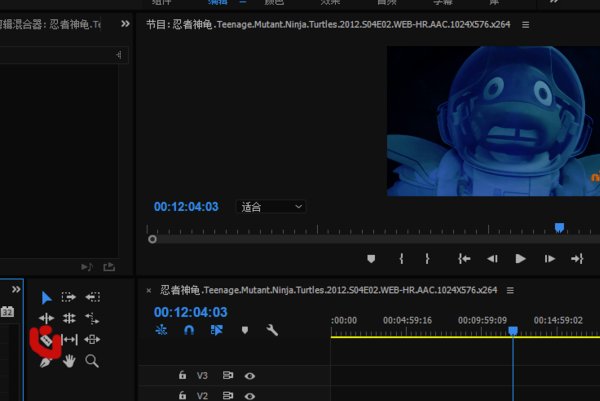
Task: Add marker in the timeline panel
Action: (x=245, y=330)
